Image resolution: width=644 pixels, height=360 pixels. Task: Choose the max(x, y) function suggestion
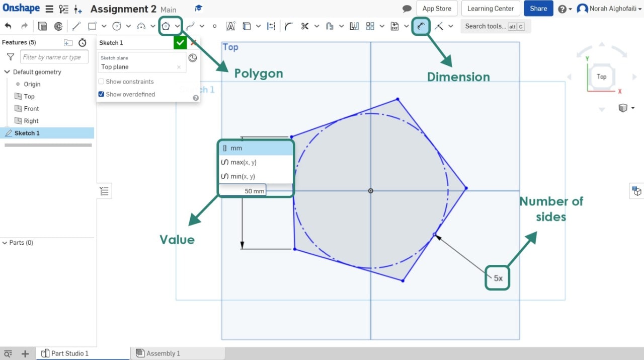(257, 162)
